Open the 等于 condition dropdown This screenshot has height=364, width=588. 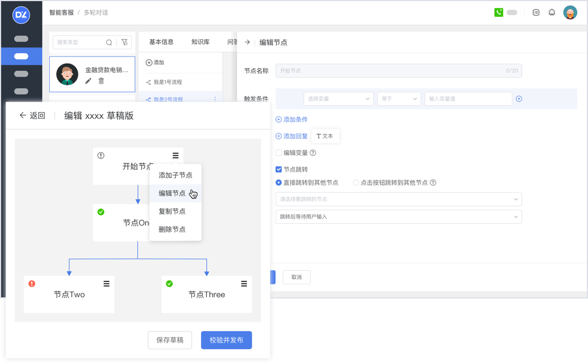399,98
